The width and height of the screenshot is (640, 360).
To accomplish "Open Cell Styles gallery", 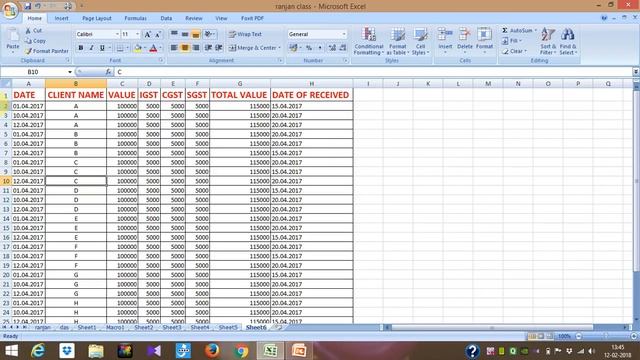I will coord(420,41).
